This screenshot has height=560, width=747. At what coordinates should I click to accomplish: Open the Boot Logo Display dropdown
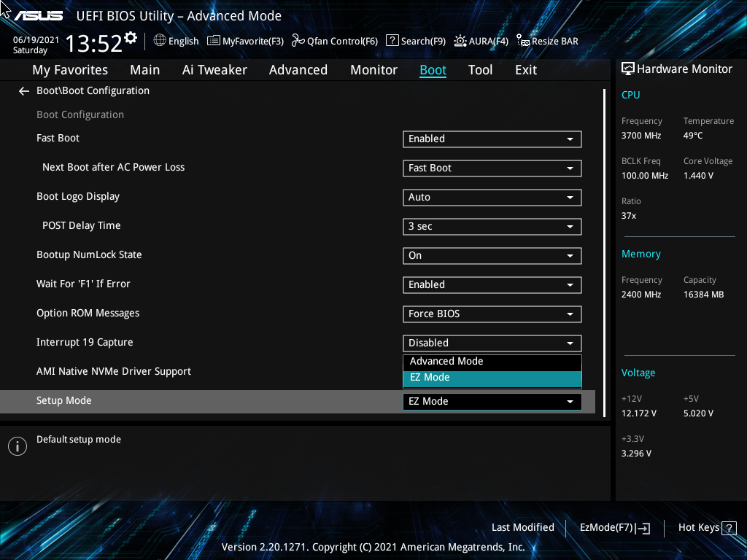point(492,197)
